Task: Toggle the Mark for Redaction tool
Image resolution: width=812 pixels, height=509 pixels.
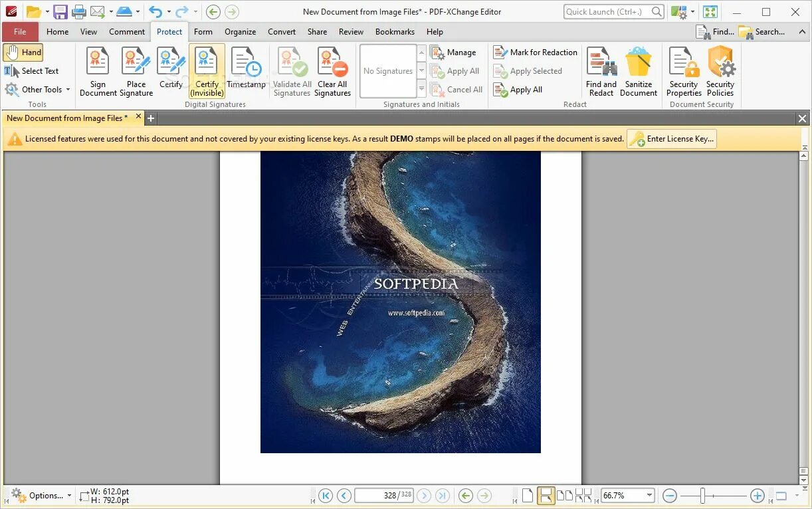Action: pos(535,52)
